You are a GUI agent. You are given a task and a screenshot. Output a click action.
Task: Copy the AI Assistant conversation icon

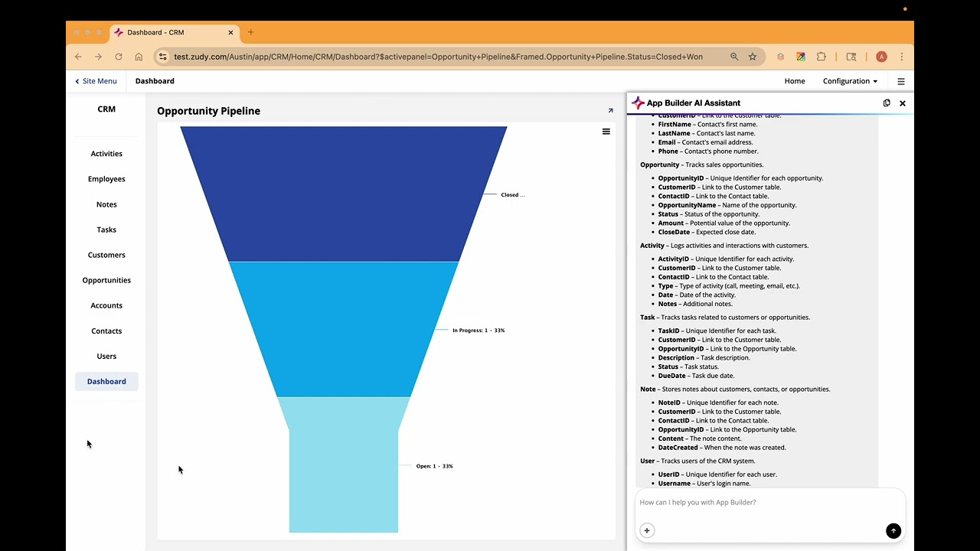[x=887, y=103]
